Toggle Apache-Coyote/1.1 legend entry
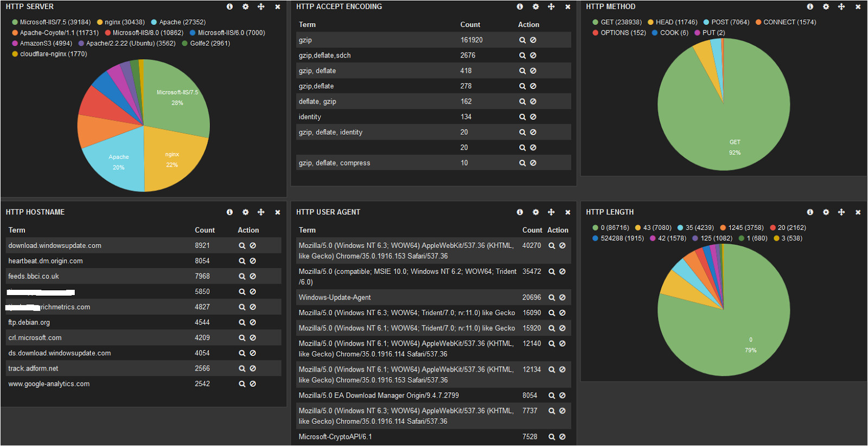The width and height of the screenshot is (868, 446). (x=55, y=33)
